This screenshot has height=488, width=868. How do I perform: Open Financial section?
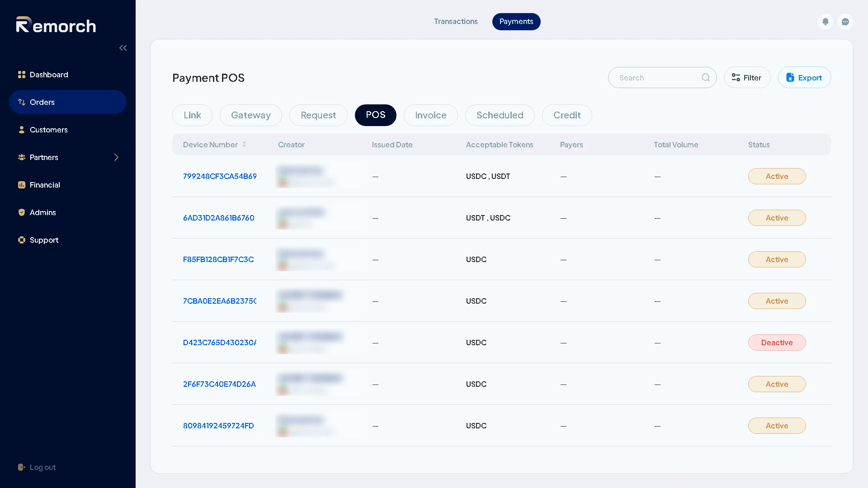(68, 185)
